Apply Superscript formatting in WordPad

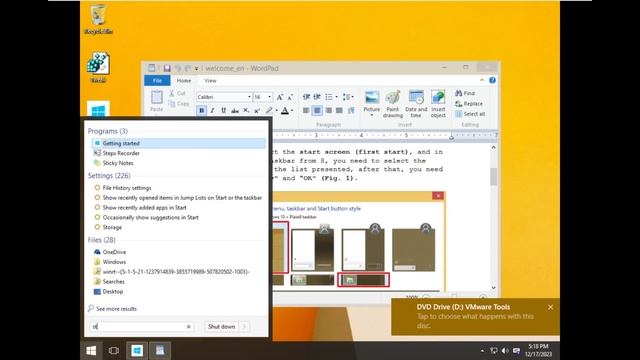[x=257, y=110]
